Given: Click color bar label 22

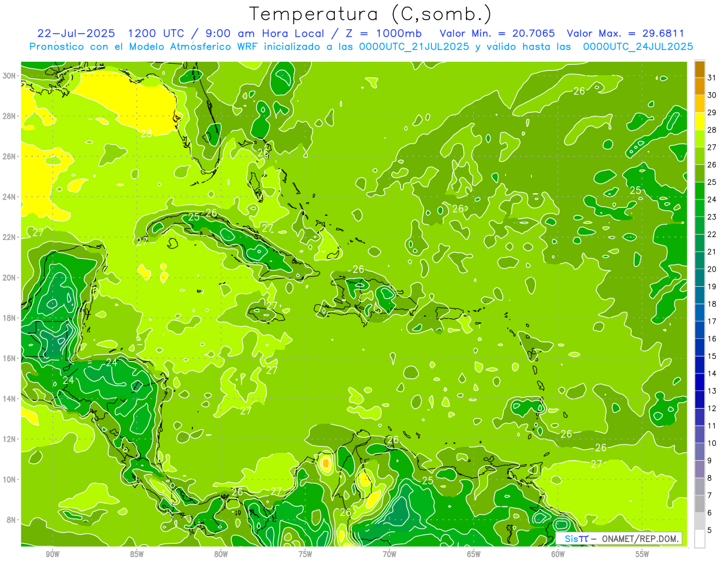Looking at the screenshot, I should 712,235.
